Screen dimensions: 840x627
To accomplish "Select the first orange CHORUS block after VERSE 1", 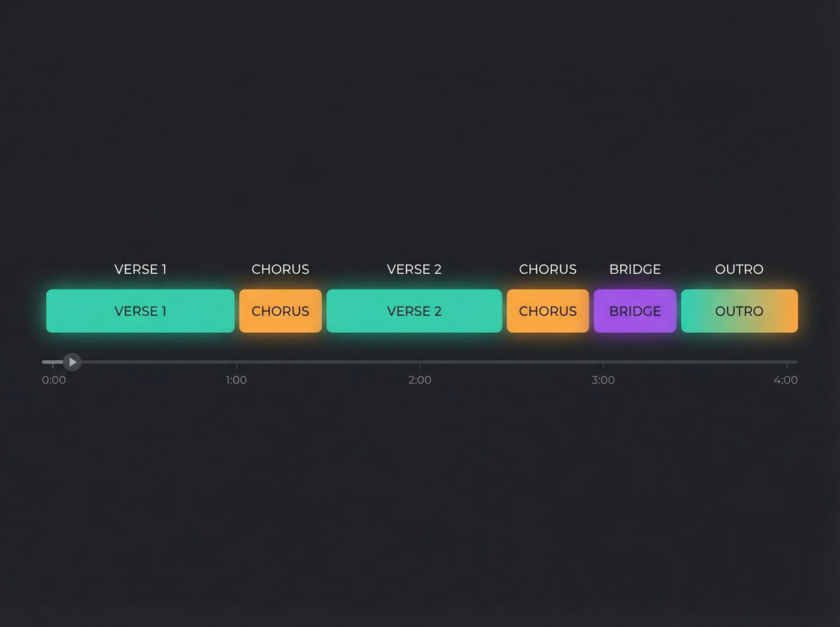I will [280, 311].
